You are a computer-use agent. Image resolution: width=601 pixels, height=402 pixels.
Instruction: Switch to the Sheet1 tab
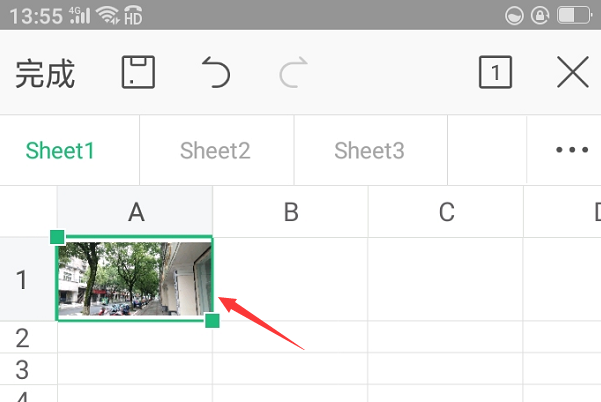(60, 150)
